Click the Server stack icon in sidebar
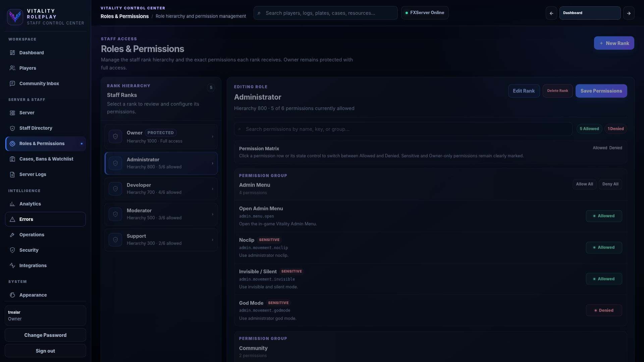This screenshot has width=644, height=362. point(12,113)
